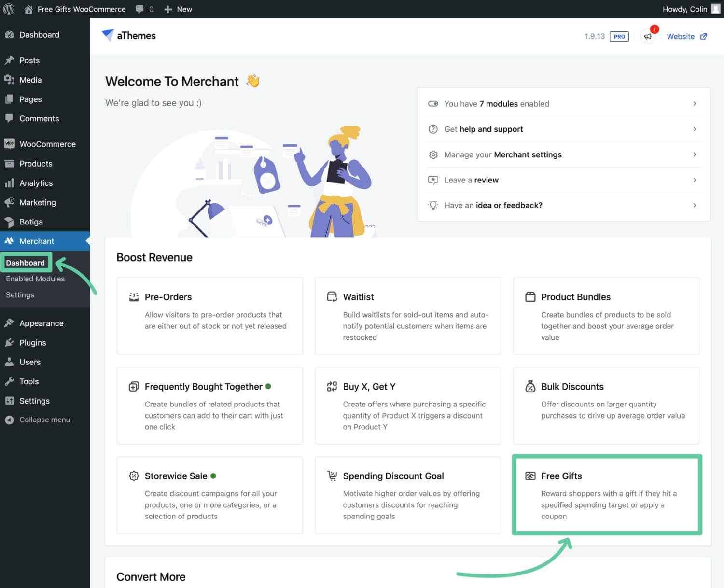The height and width of the screenshot is (588, 724).
Task: Click the help question mark icon
Action: pos(433,129)
